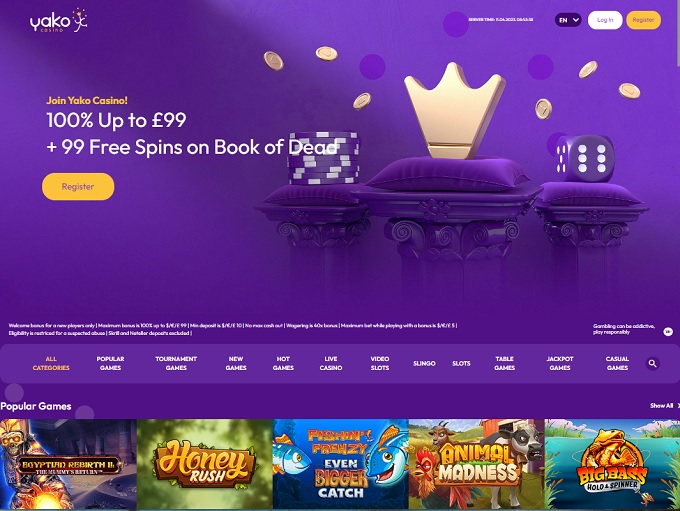This screenshot has width=680, height=511.
Task: Open the Tournament Games category
Action: pyautogui.click(x=176, y=363)
